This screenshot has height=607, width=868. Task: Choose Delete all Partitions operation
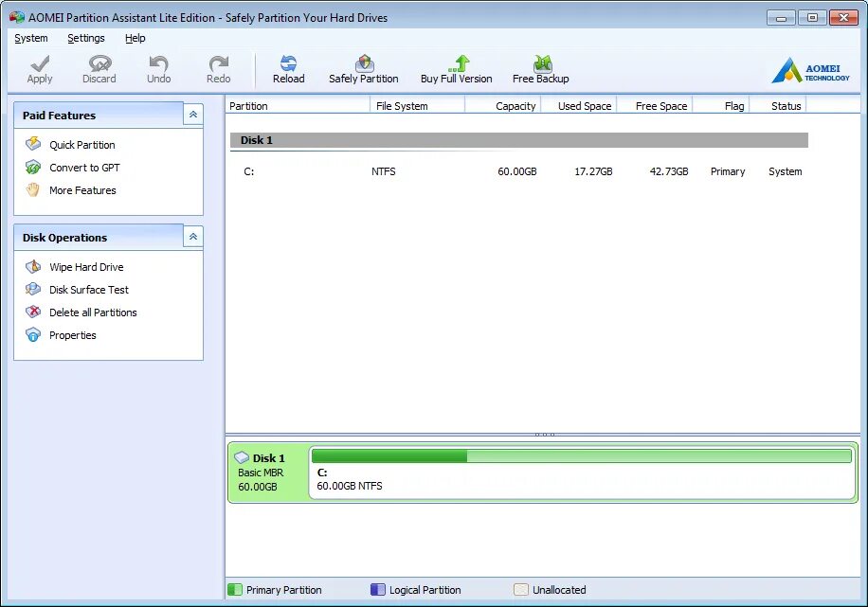(x=93, y=312)
